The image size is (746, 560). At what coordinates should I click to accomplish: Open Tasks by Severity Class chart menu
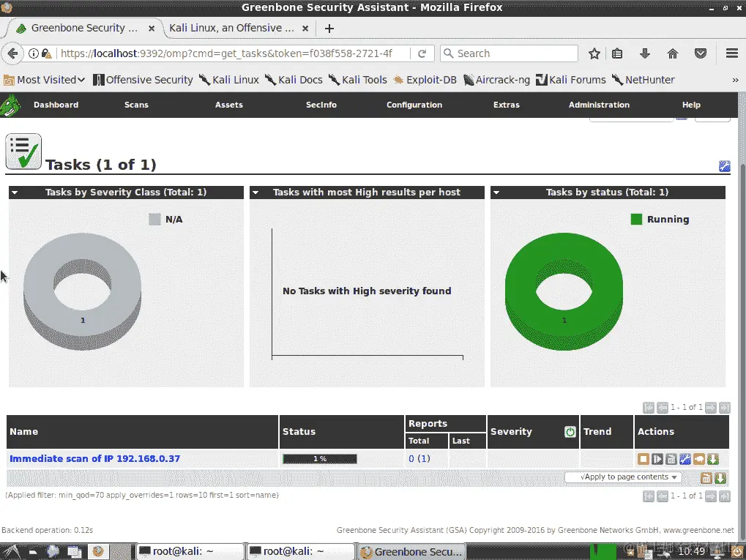point(15,193)
